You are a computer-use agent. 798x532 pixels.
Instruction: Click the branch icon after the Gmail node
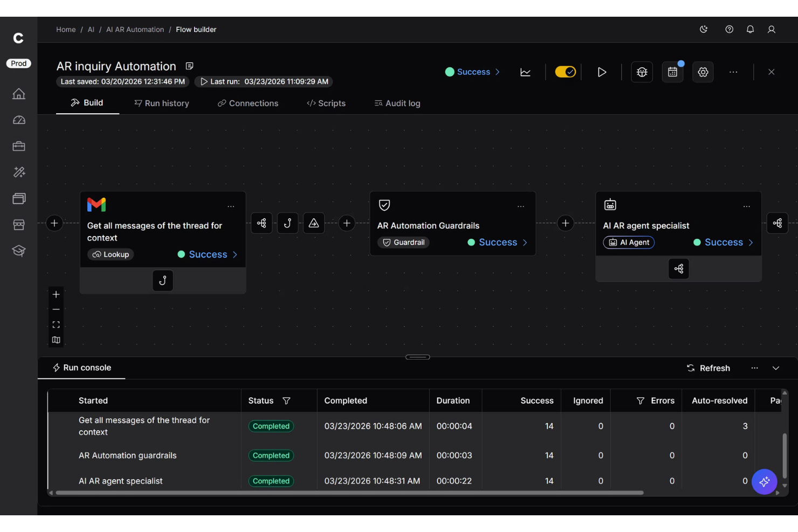[x=262, y=223]
